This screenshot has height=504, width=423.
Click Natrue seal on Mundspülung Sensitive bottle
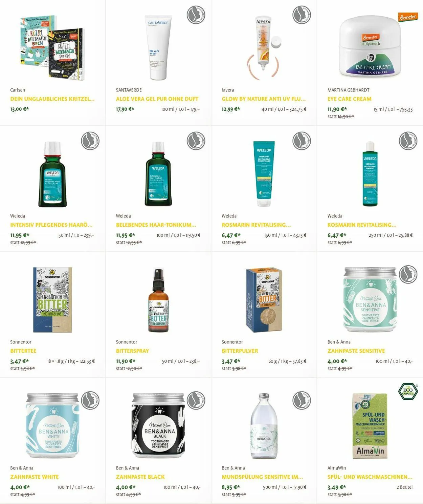click(x=302, y=400)
